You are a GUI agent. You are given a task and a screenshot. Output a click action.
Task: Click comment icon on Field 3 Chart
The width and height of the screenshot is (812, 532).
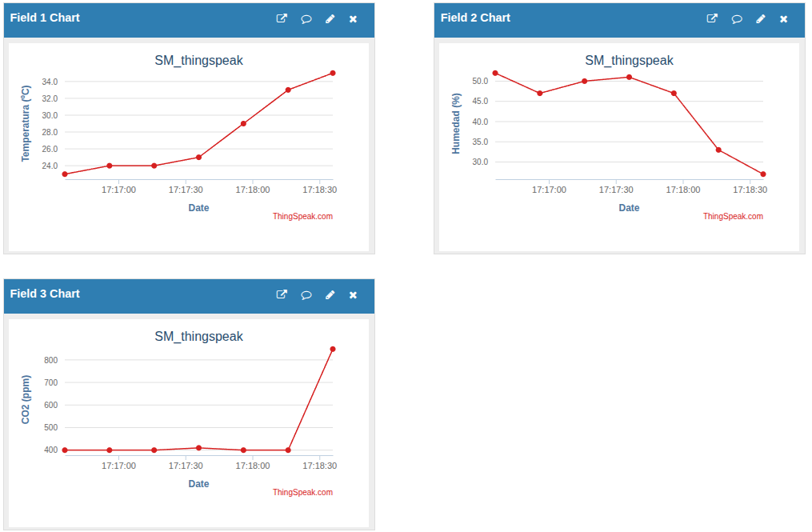pyautogui.click(x=306, y=295)
